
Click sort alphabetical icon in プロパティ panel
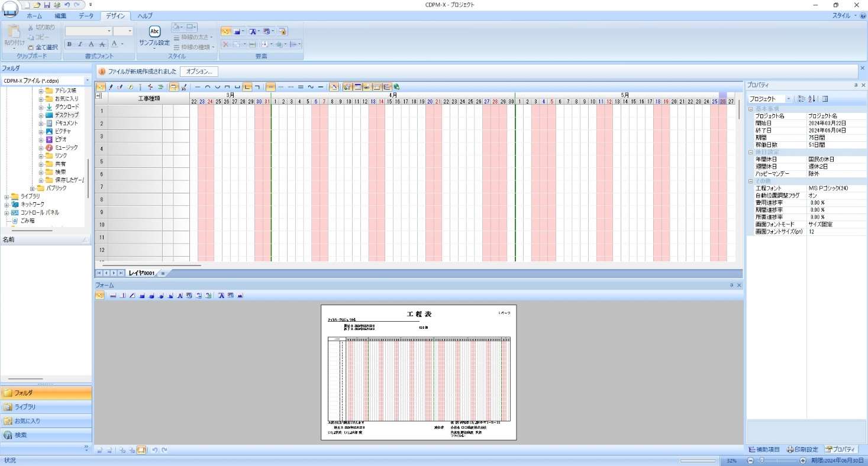[811, 99]
